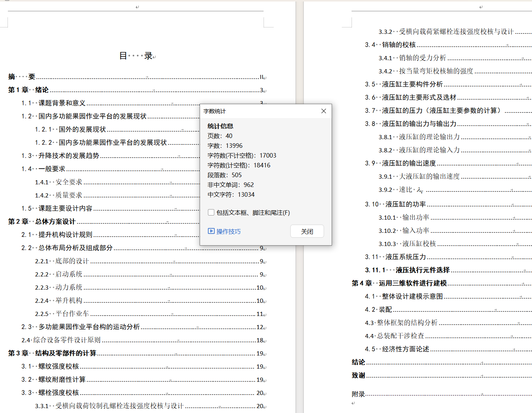The image size is (532, 413).
Task: Open the 操作技巧 link
Action: tap(229, 231)
